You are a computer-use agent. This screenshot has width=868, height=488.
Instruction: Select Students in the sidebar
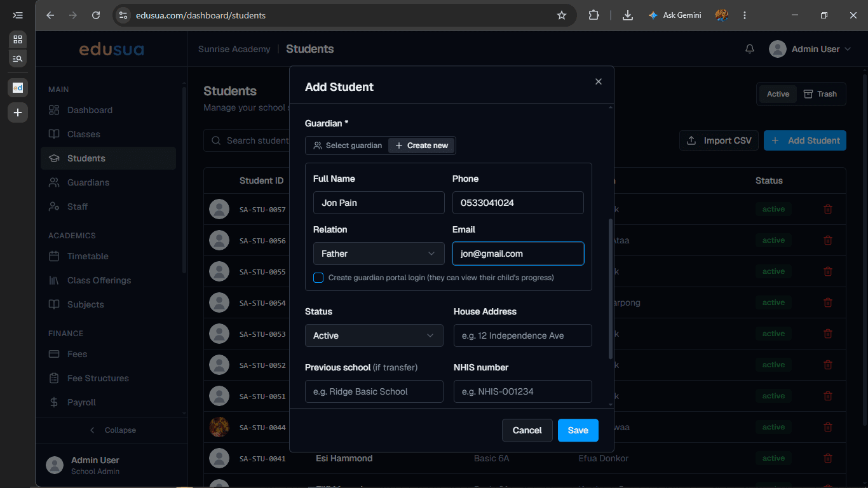[108, 158]
